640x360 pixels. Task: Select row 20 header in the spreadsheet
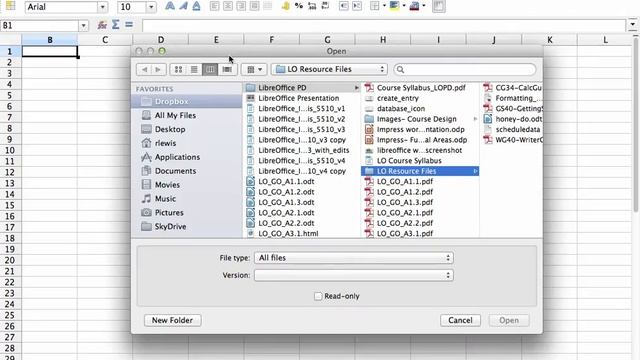(x=10, y=260)
